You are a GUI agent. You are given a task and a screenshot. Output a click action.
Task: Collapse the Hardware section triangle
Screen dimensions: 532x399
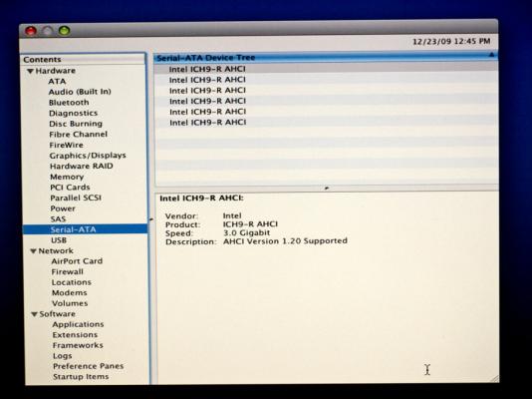30,71
